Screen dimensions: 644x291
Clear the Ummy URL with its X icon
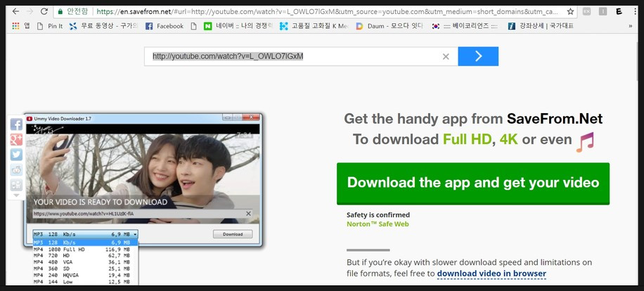click(248, 214)
